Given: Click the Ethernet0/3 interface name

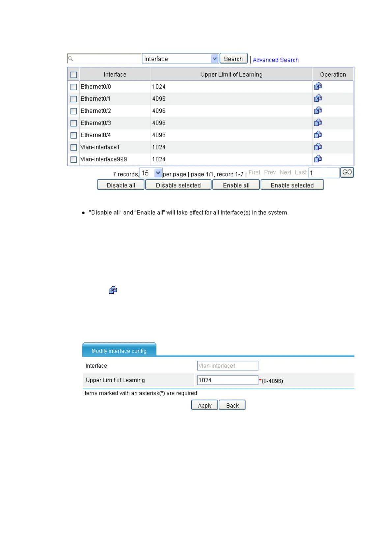Looking at the screenshot, I should click(96, 123).
